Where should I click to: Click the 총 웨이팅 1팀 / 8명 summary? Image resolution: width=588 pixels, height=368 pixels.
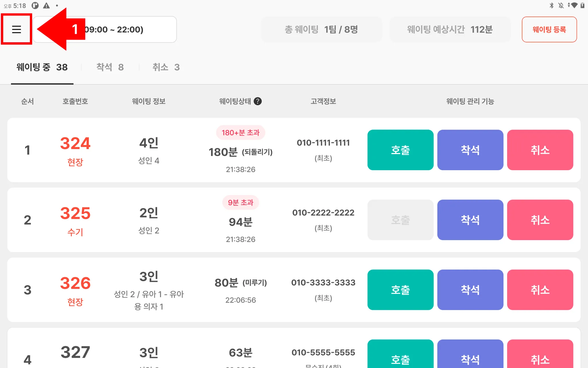pos(321,29)
